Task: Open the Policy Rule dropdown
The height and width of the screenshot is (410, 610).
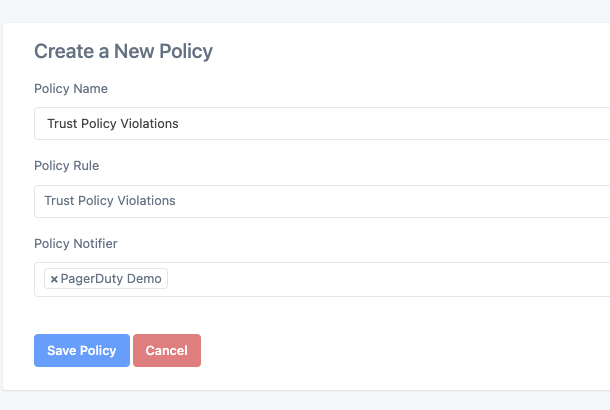Action: 322,201
